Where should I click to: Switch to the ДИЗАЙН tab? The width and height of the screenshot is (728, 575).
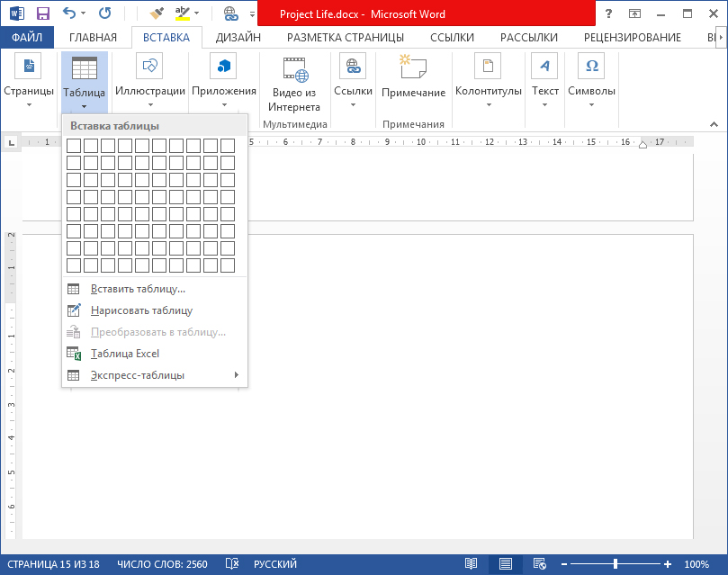(238, 37)
